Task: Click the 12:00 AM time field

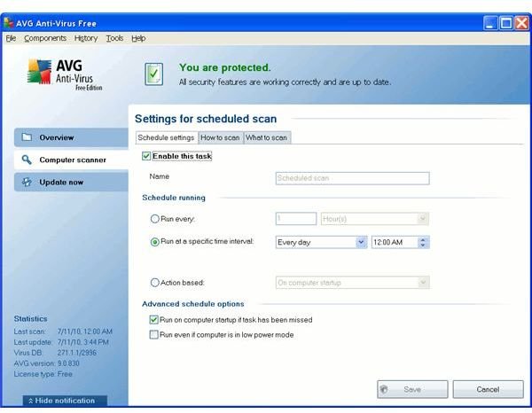Action: pyautogui.click(x=395, y=242)
